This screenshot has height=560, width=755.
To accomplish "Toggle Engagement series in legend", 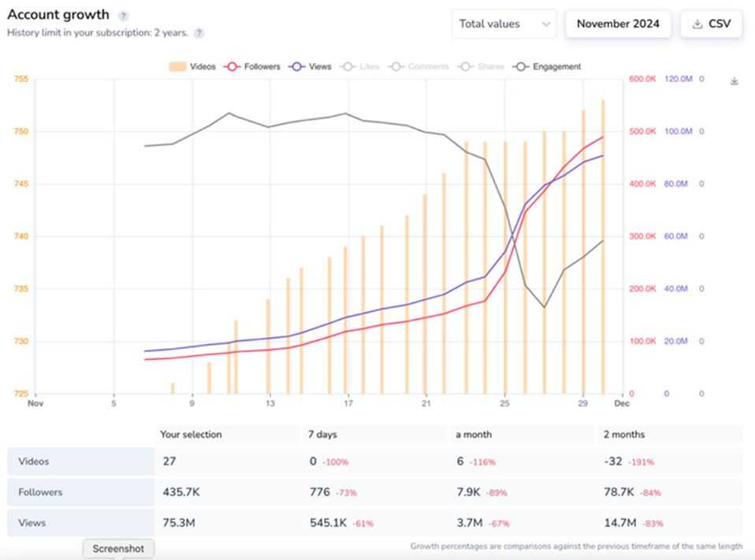I will click(547, 67).
